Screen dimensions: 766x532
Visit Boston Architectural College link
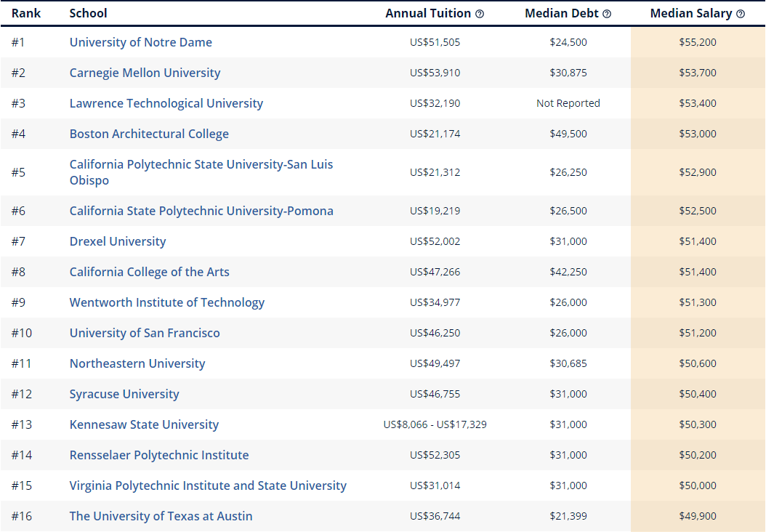tap(149, 134)
